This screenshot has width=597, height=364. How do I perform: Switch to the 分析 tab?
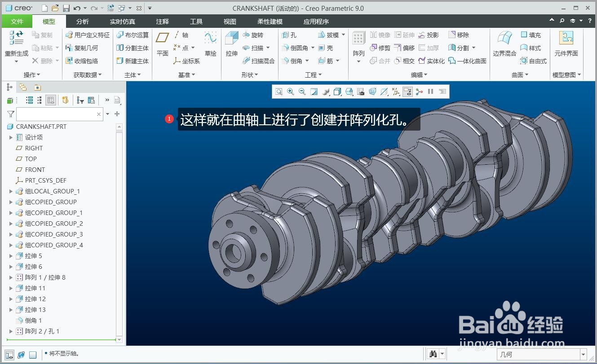(x=83, y=21)
